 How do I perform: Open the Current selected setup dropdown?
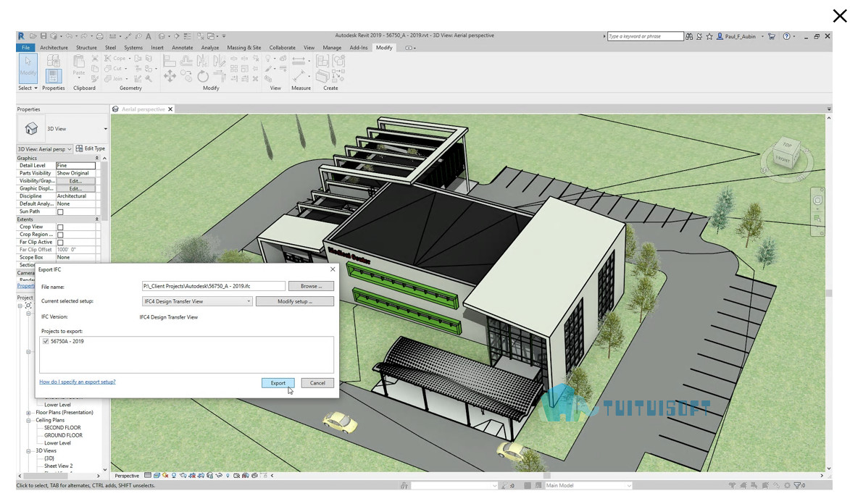coord(197,301)
